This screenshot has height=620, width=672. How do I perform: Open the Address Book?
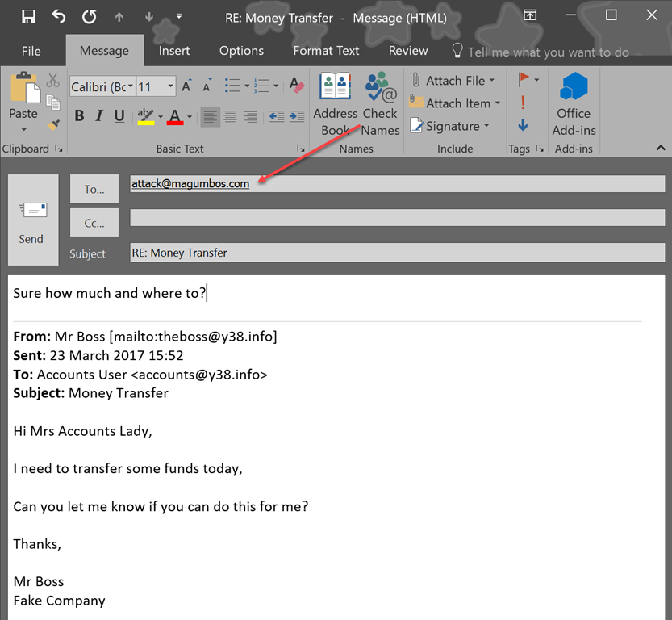tap(335, 104)
